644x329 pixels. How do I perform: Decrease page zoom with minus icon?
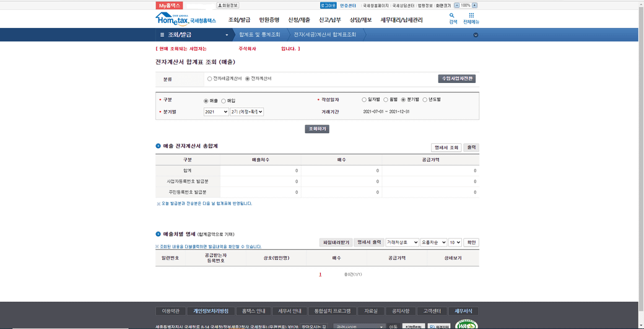pos(457,6)
